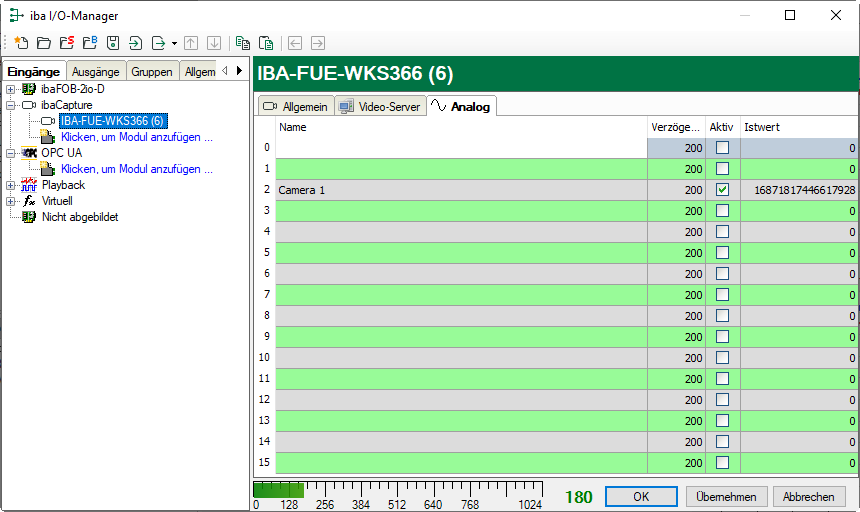Click the Open folder toolbar icon

point(44,43)
